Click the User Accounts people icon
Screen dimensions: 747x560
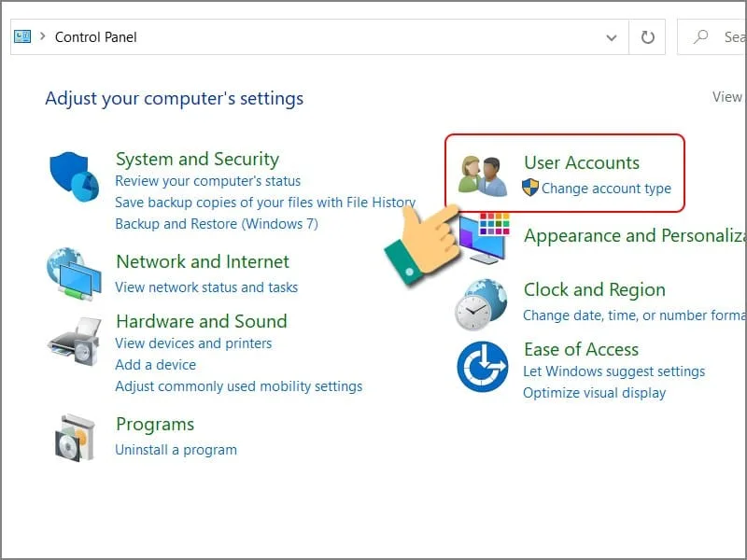(483, 175)
